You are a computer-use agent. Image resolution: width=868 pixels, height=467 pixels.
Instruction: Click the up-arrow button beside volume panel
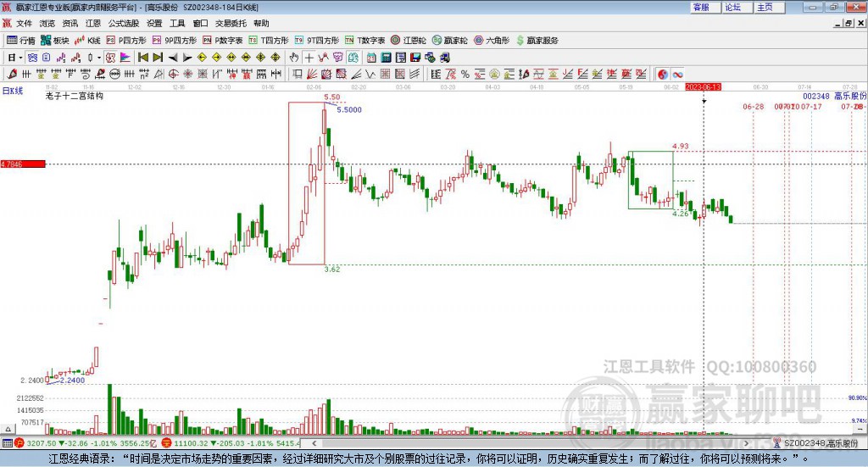(8, 430)
